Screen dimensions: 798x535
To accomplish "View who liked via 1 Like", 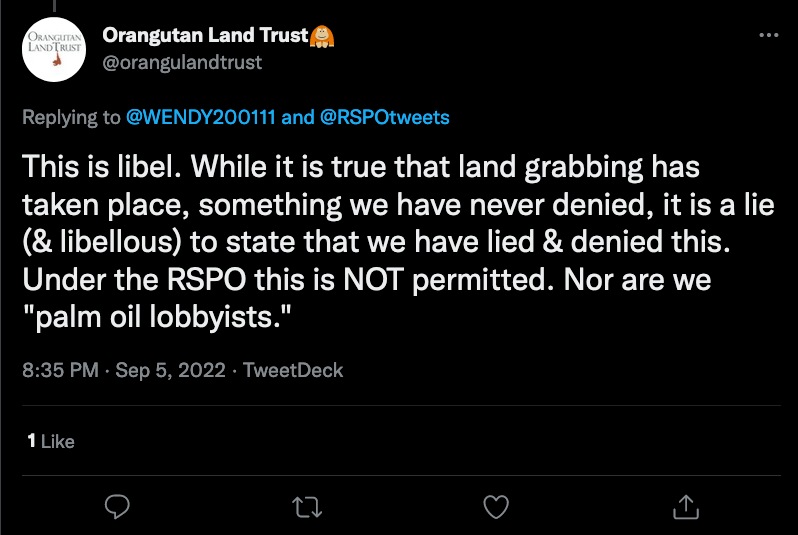I will (x=50, y=440).
